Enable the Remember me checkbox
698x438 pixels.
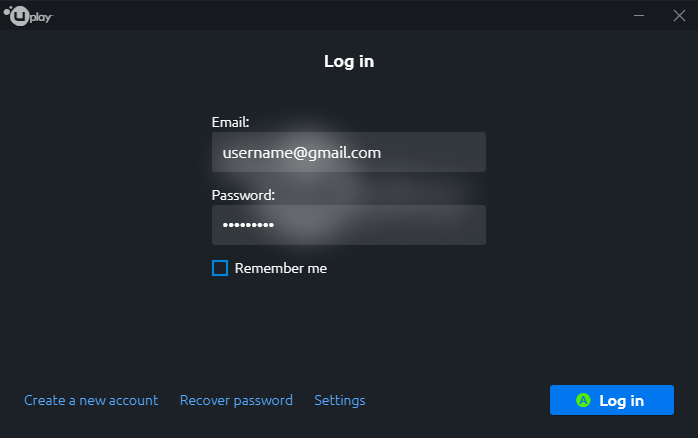coord(220,268)
